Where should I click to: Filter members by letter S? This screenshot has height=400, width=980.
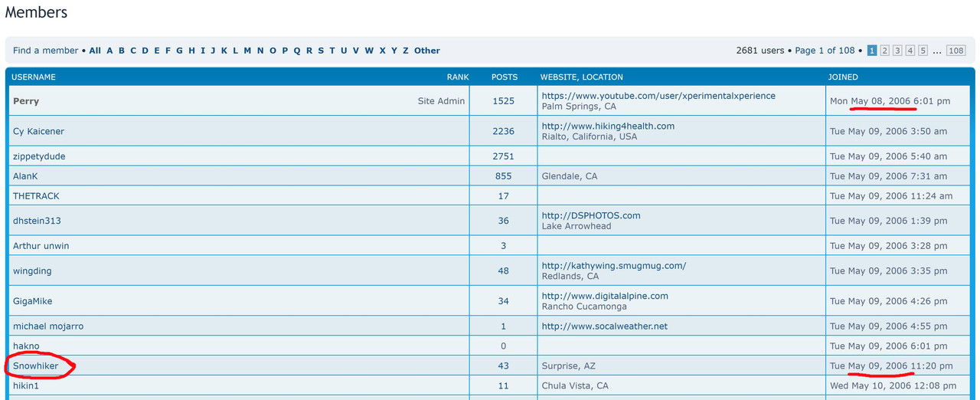coord(320,51)
